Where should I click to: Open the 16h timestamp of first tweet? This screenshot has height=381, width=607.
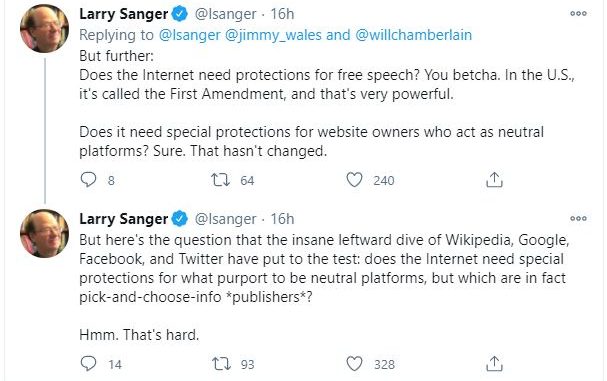click(x=282, y=14)
